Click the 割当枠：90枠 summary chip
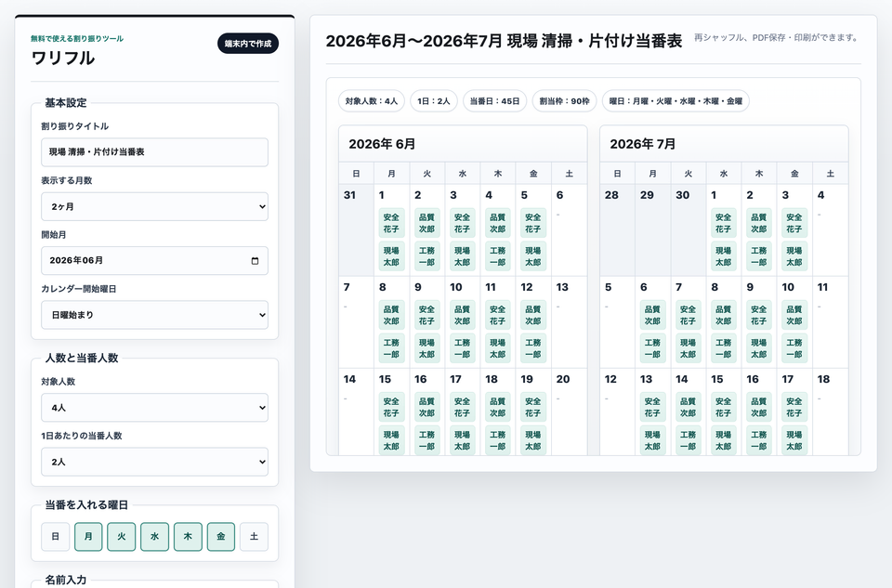The height and width of the screenshot is (588, 892). 564,101
